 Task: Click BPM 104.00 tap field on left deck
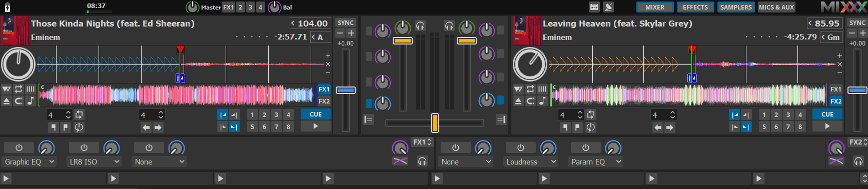coord(310,23)
